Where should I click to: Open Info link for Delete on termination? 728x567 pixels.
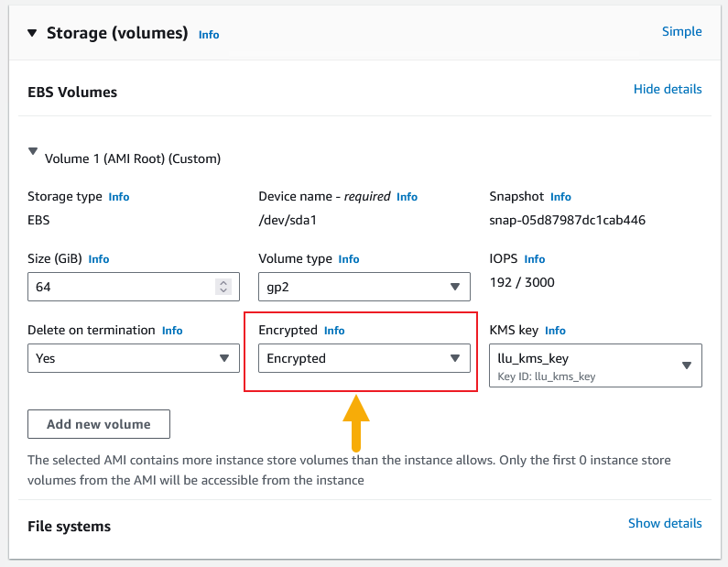172,331
